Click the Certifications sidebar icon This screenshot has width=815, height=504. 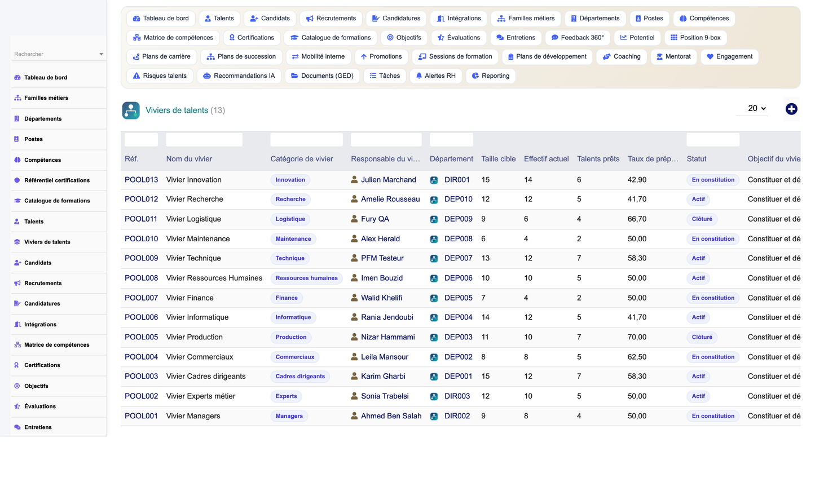point(17,365)
